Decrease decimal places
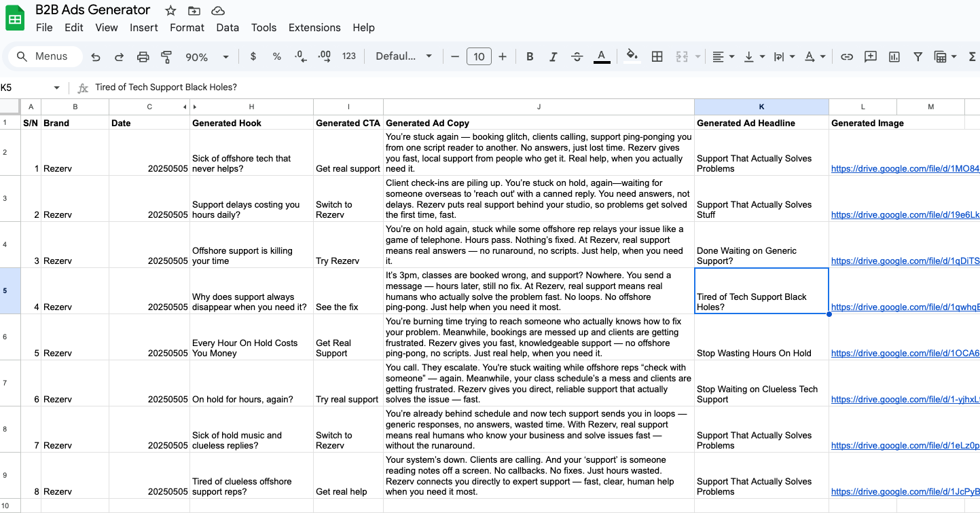The height and width of the screenshot is (513, 980). [300, 56]
